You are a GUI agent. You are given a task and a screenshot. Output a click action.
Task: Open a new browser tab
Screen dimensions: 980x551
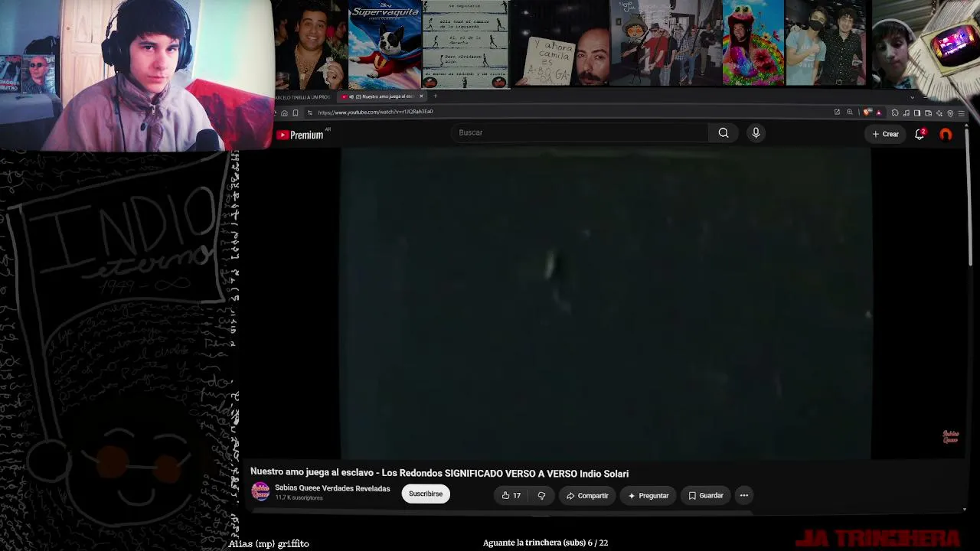(435, 96)
